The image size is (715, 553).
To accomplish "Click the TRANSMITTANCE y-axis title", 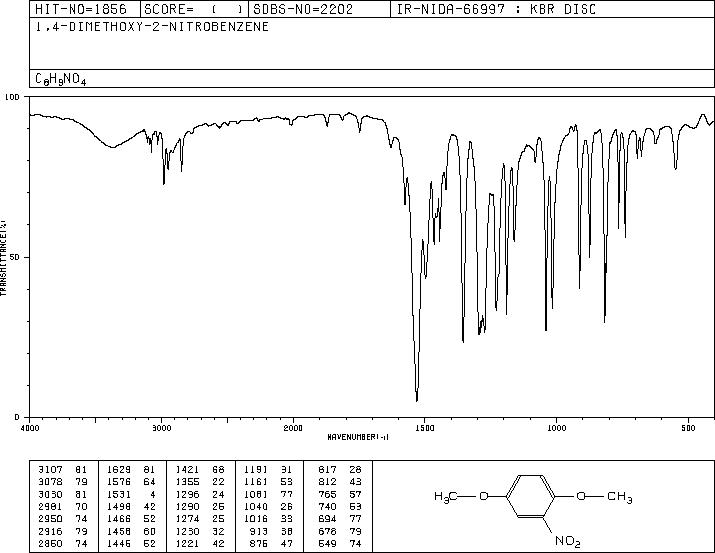I will coord(3,258).
